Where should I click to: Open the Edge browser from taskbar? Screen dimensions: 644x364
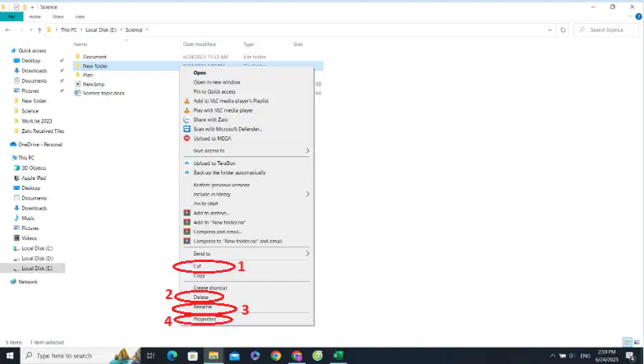tap(172, 355)
